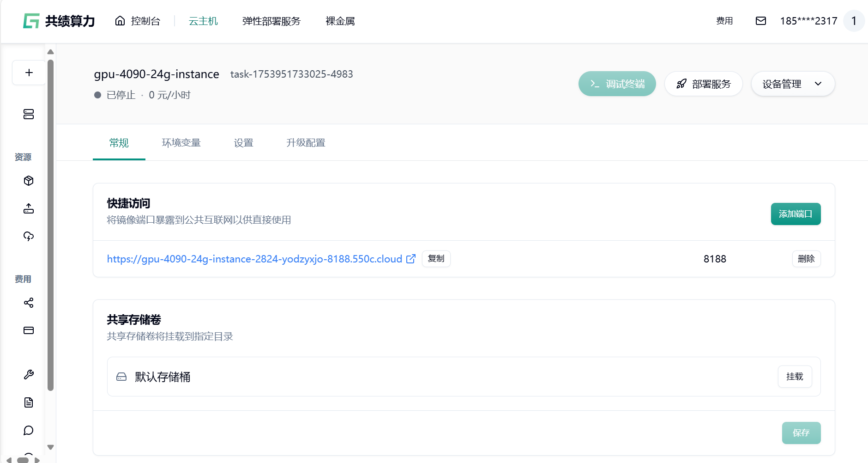Open the server instances sidebar icon
868x463 pixels.
(29, 114)
